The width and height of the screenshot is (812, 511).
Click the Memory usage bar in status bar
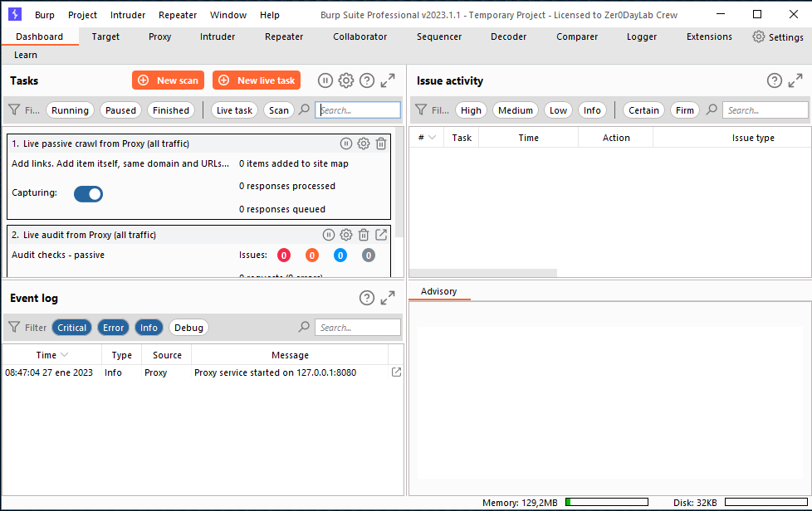click(x=606, y=502)
